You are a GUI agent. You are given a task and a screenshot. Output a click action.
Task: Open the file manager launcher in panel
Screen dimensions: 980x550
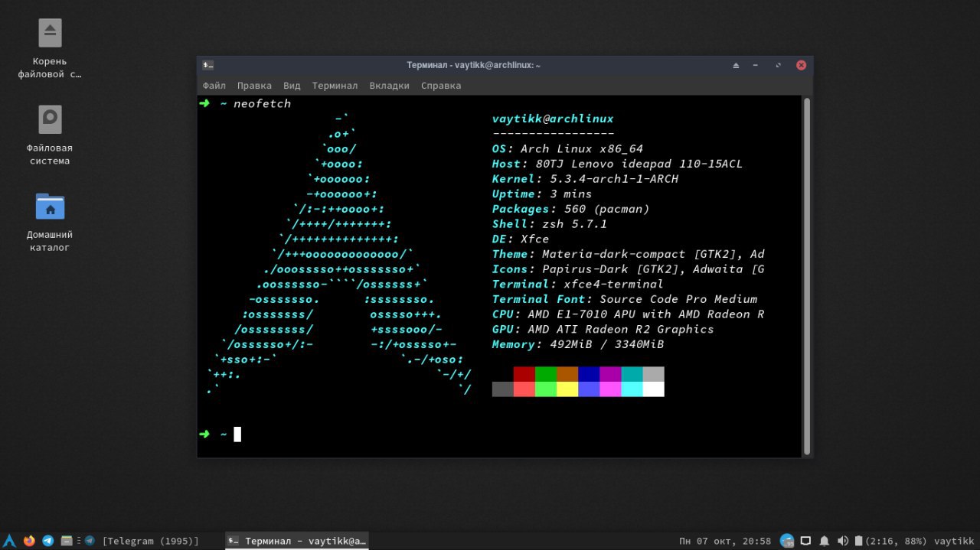click(67, 541)
